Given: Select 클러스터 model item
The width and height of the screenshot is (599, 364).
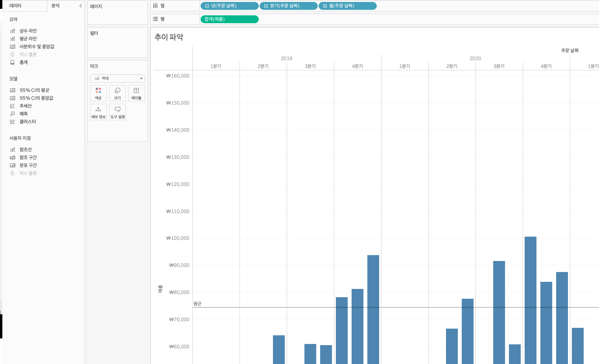Looking at the screenshot, I should tap(28, 121).
